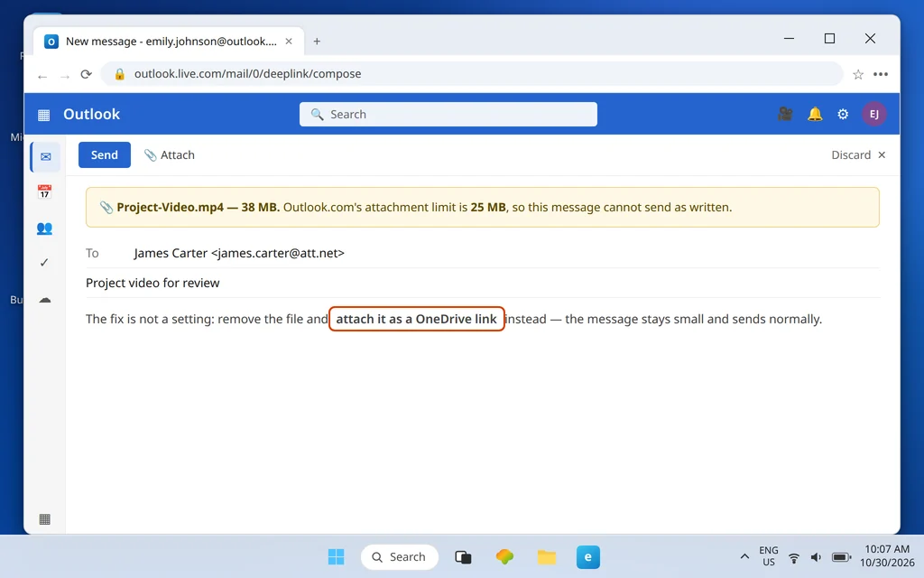
Task: Open more apps grid at sidebar bottom
Action: point(45,519)
